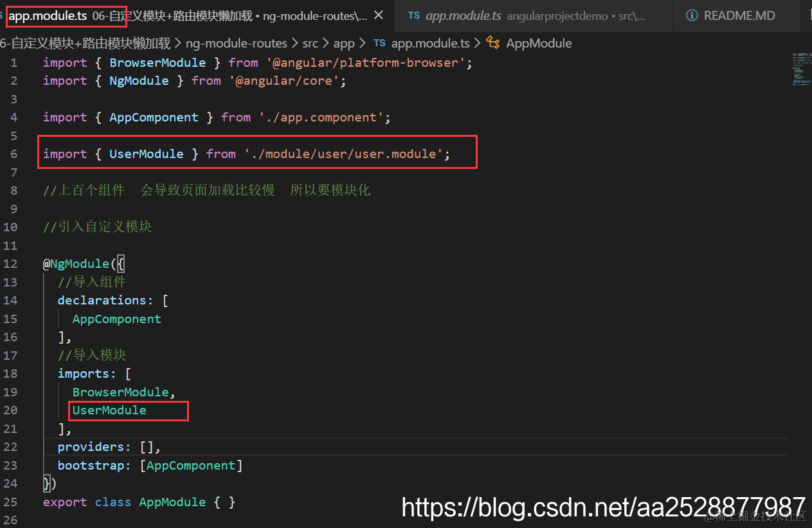This screenshot has height=528, width=812.
Task: Click the app breadcrumb segment
Action: tap(344, 44)
